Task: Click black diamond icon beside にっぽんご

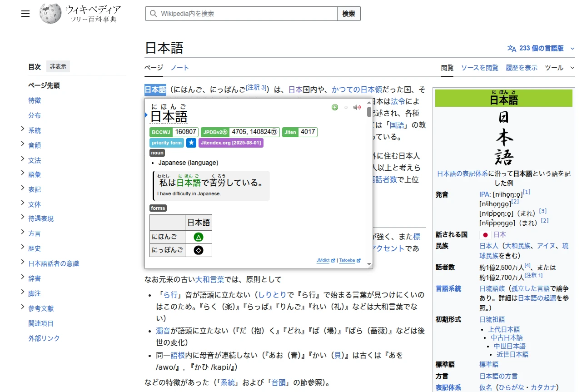Action: [x=198, y=250]
